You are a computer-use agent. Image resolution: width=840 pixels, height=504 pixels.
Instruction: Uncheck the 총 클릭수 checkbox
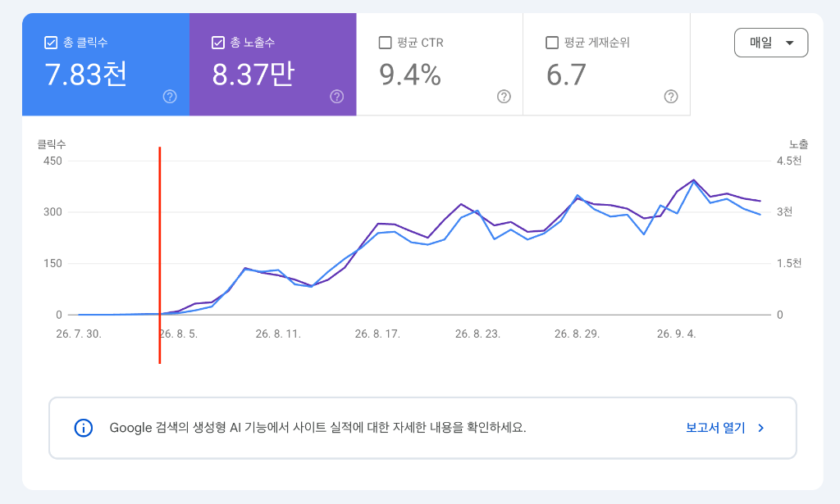tap(51, 43)
